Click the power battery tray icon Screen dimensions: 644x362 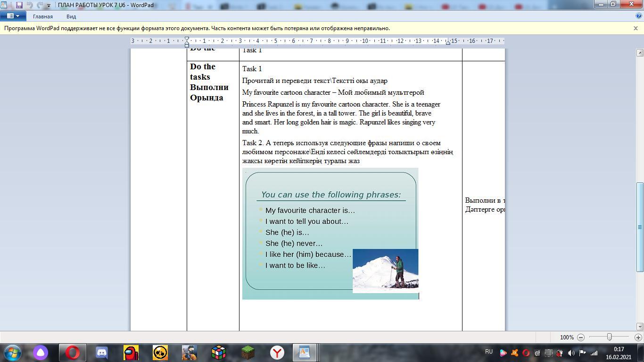click(560, 353)
